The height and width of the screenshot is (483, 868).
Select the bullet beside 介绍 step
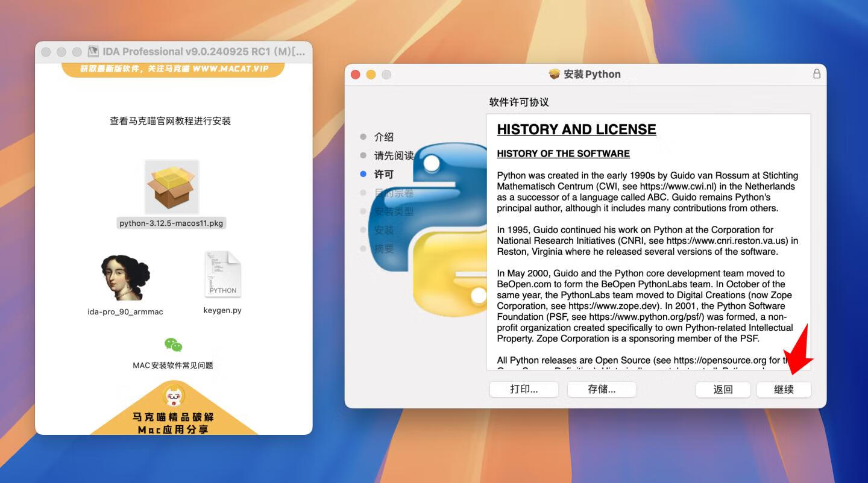363,137
